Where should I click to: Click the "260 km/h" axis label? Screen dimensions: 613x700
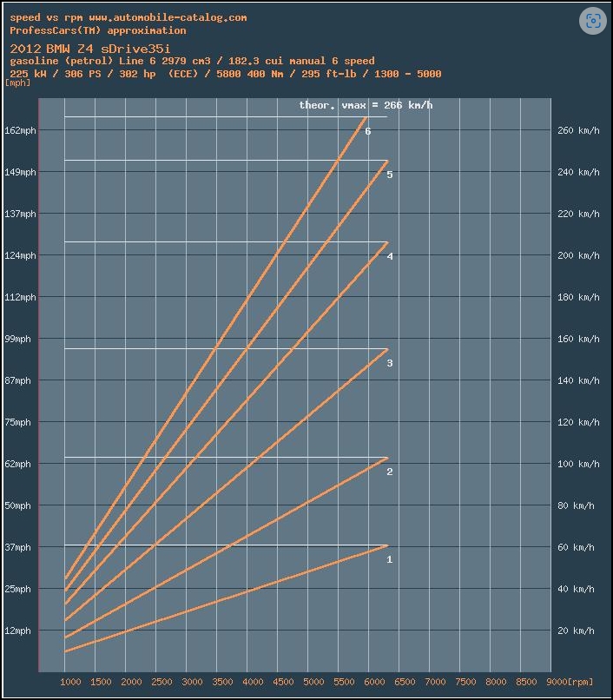click(578, 130)
